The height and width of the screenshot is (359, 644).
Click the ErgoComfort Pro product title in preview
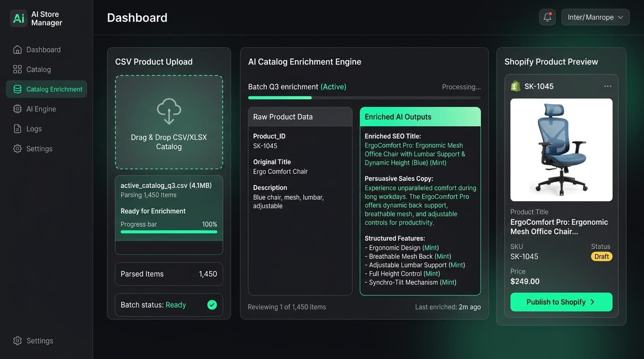[559, 227]
